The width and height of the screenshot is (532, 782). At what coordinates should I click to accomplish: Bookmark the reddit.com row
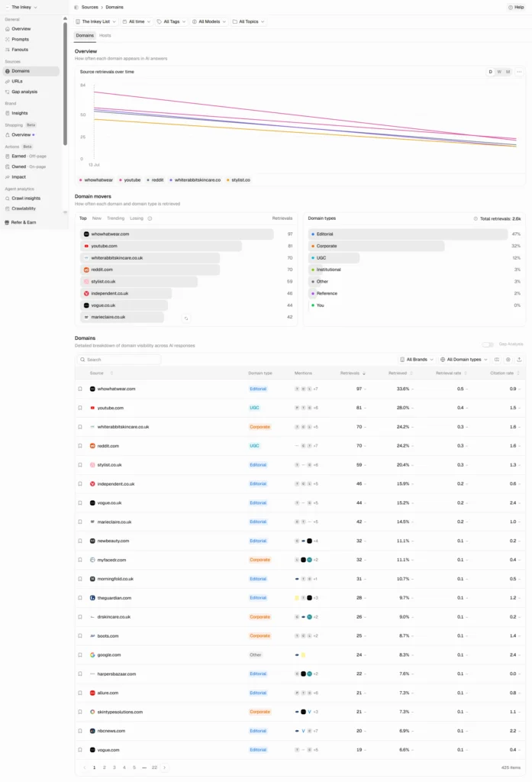(x=80, y=446)
